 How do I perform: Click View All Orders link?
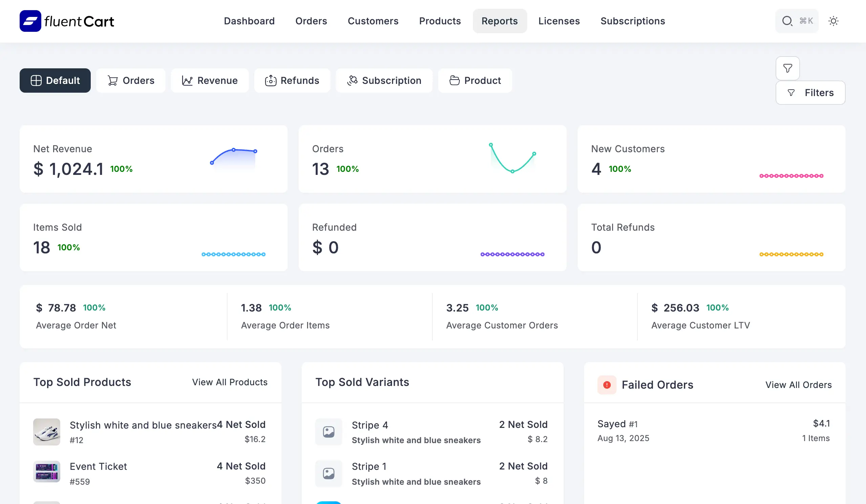click(x=798, y=385)
